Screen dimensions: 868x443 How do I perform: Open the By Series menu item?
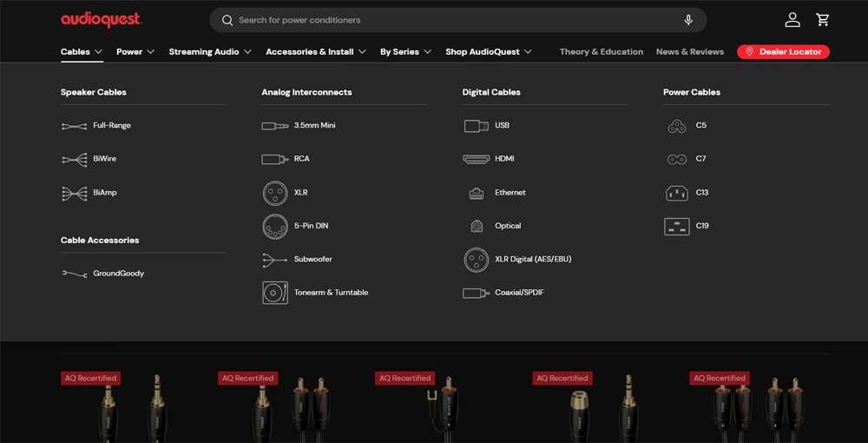click(399, 51)
